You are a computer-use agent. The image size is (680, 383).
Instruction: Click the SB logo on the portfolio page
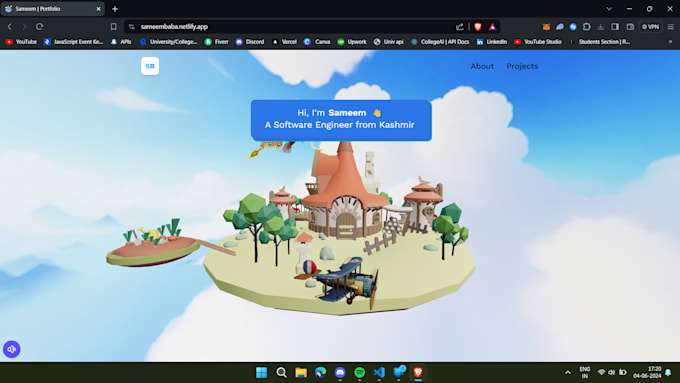point(150,66)
